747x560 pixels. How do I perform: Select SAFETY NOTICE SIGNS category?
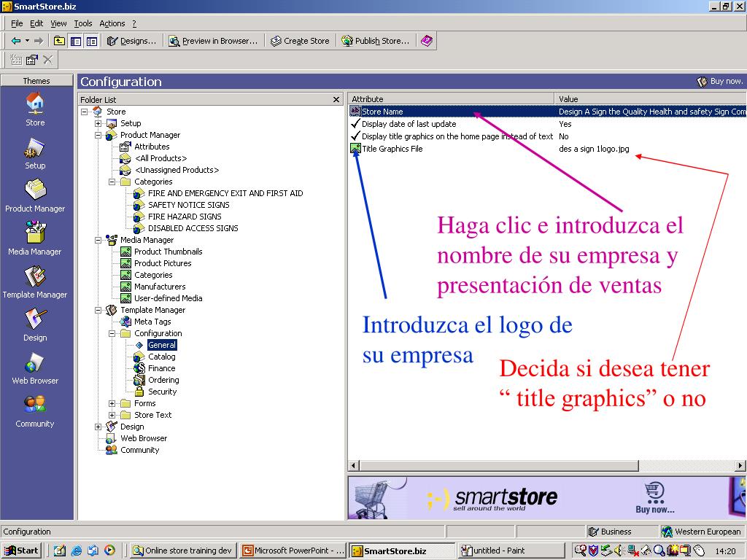click(189, 205)
